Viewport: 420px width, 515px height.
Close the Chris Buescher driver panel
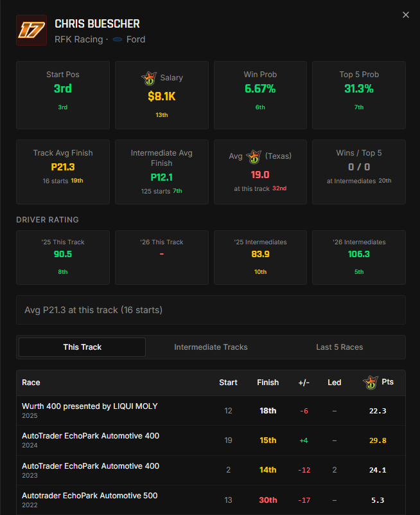pyautogui.click(x=406, y=15)
